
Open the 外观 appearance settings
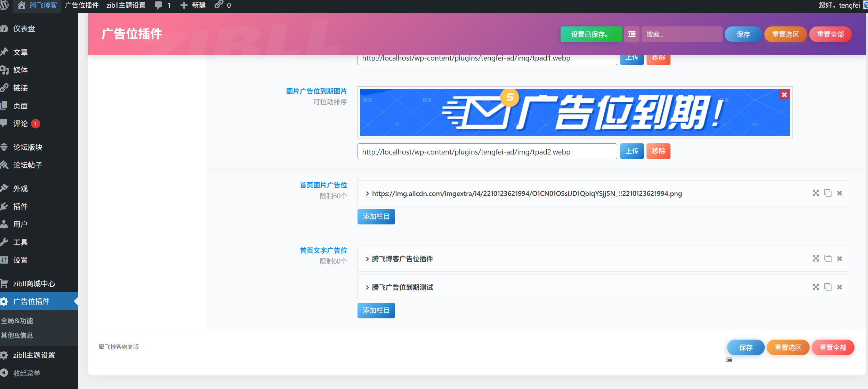pos(20,188)
